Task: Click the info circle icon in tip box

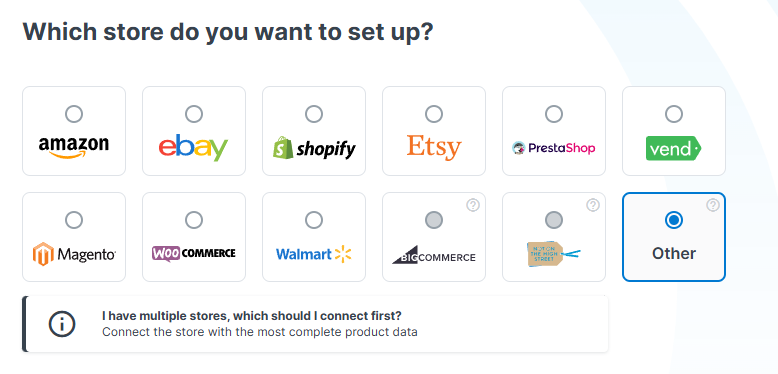Action: [62, 324]
